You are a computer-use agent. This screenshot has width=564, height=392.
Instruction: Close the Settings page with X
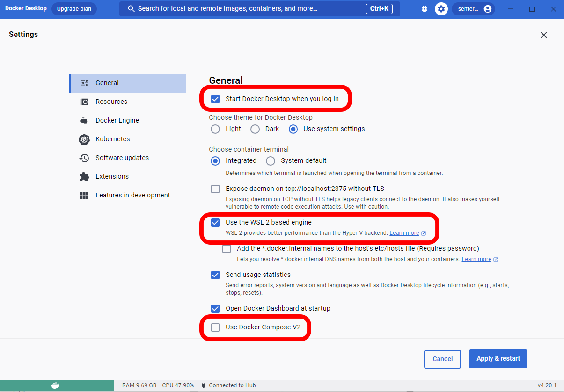tap(544, 35)
